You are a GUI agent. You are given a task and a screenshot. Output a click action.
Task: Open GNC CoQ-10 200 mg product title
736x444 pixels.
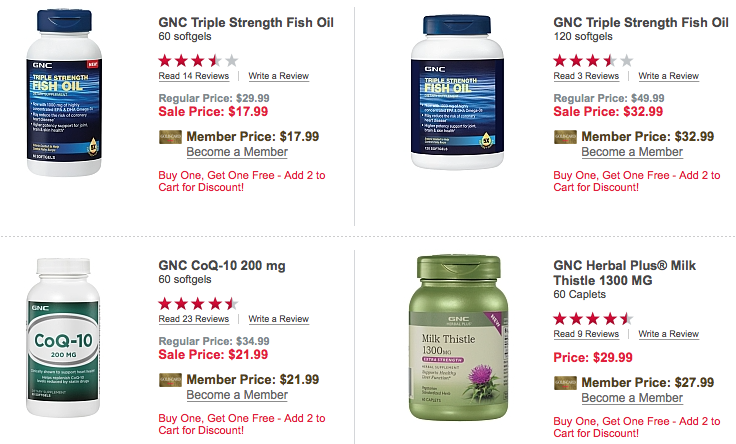pyautogui.click(x=222, y=266)
